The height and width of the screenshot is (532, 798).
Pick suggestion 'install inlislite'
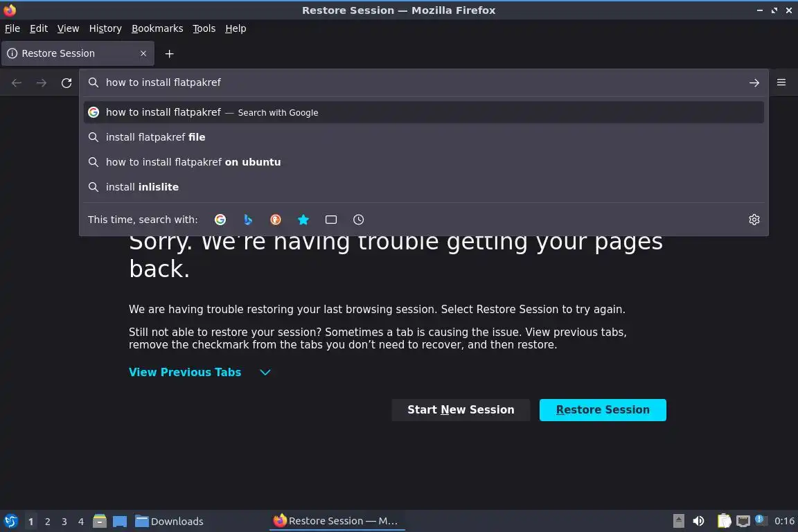[x=423, y=187]
